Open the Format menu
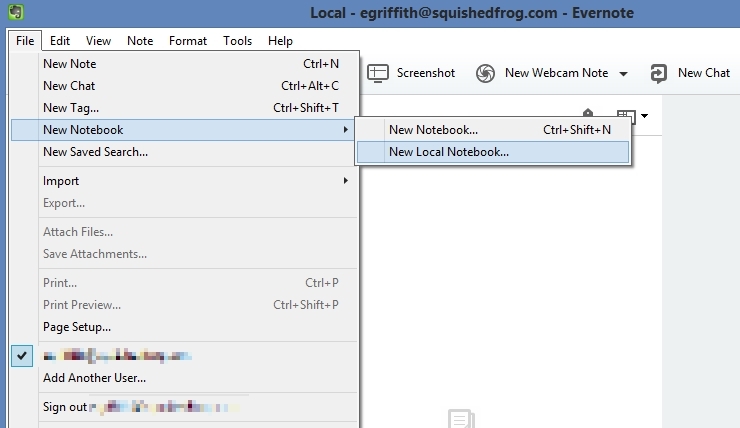Screen dimensions: 740x428 [188, 41]
